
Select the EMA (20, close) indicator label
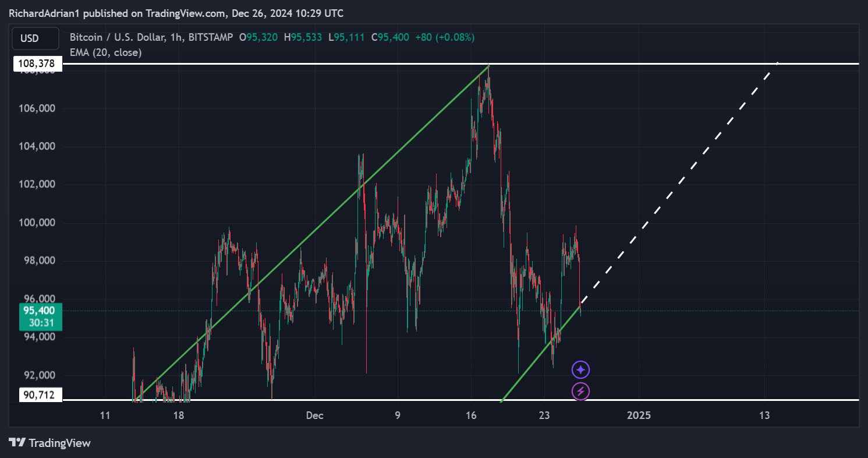pyautogui.click(x=106, y=52)
